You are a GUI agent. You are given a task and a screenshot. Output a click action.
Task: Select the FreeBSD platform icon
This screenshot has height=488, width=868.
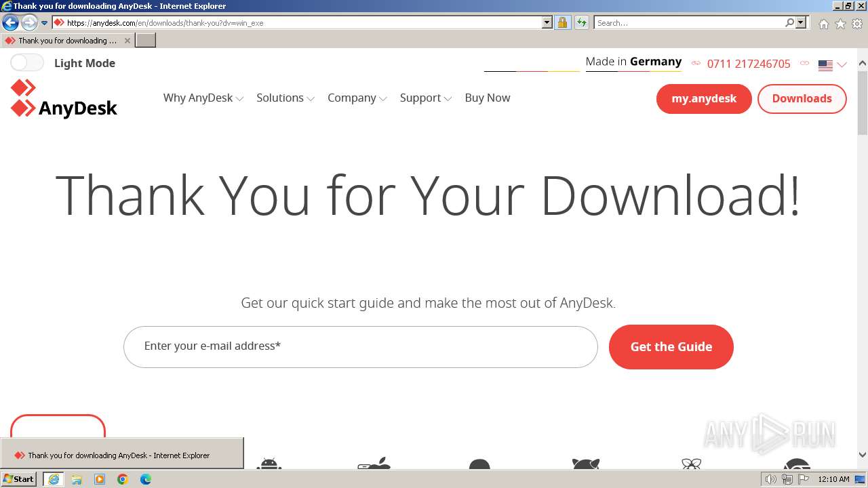586,464
